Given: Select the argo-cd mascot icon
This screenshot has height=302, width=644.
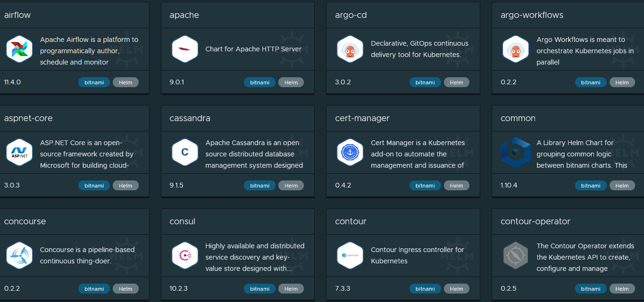Looking at the screenshot, I should point(351,49).
